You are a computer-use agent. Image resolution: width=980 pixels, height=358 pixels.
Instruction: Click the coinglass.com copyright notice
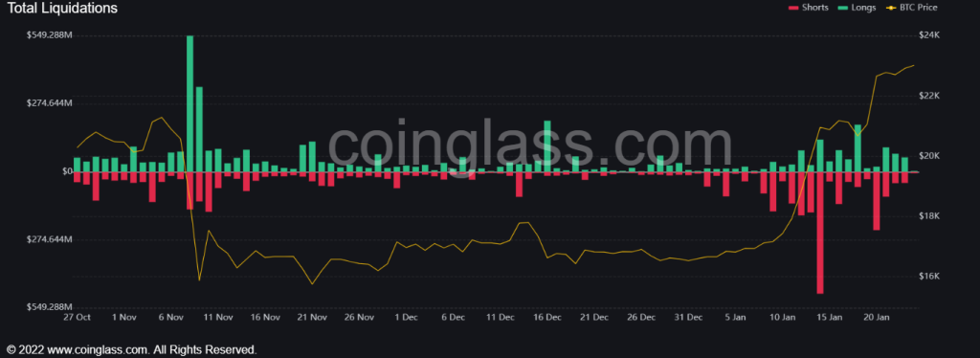(x=131, y=349)
